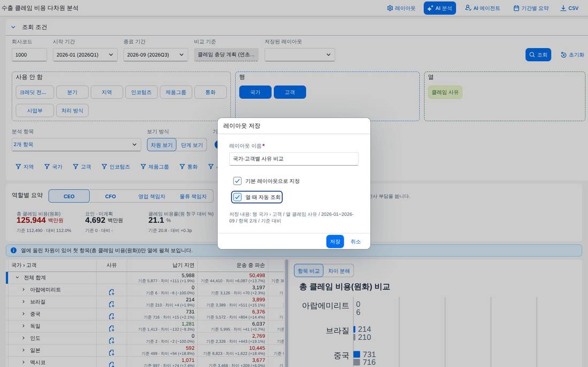Open the 분석 항목 2개 항목 dropdown

point(76,144)
